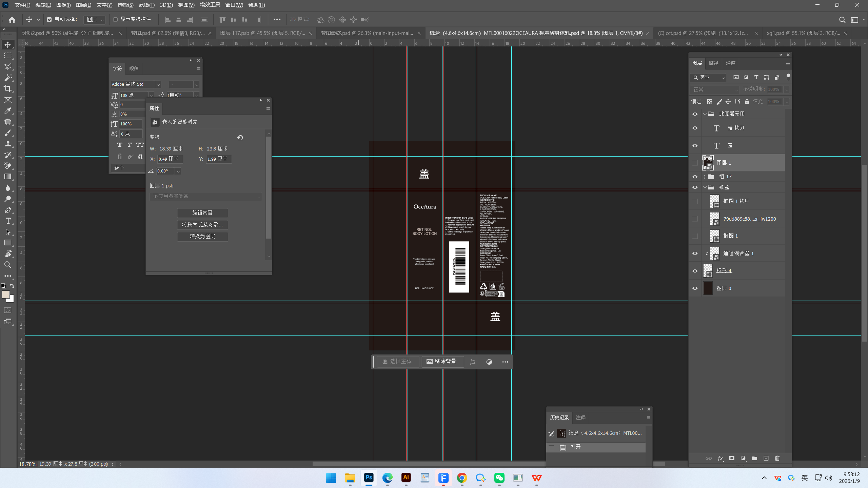Select the Horizontal Type tool

(x=7, y=221)
